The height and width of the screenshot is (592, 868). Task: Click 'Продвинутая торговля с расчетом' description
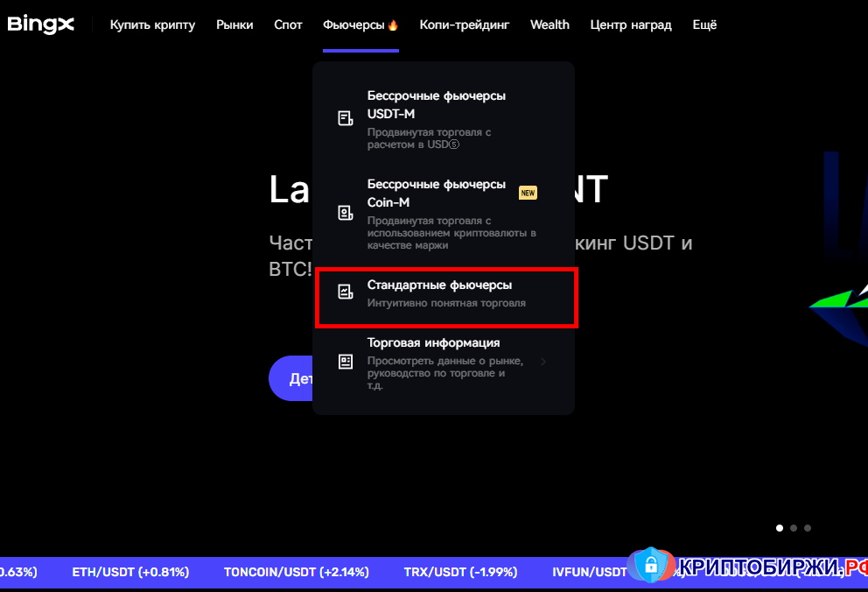point(429,138)
